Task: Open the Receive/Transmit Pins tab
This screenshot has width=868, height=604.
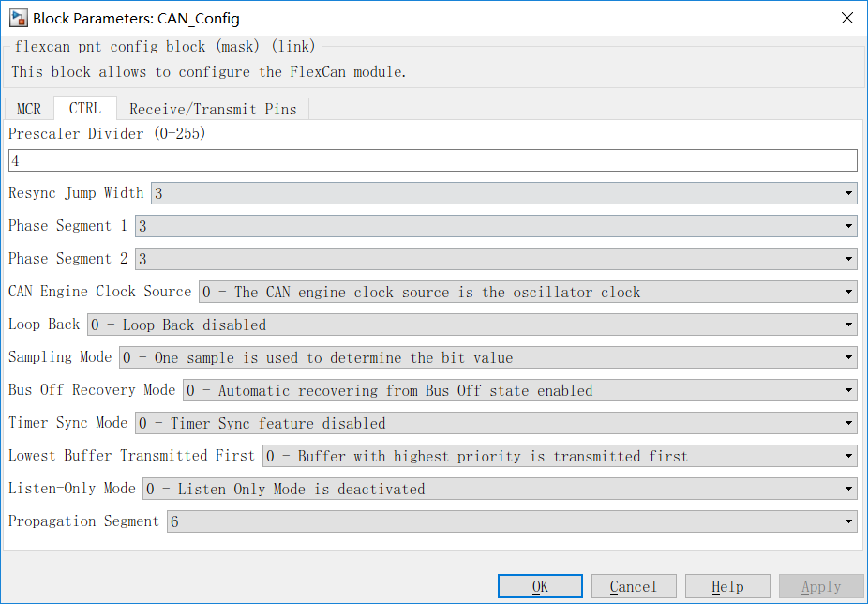Action: click(x=213, y=109)
